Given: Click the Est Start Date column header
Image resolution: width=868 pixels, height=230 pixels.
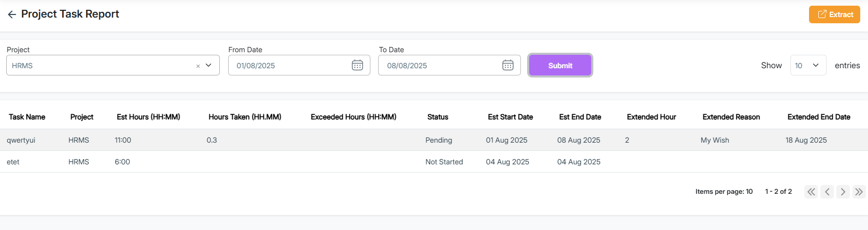Looking at the screenshot, I should coord(510,117).
